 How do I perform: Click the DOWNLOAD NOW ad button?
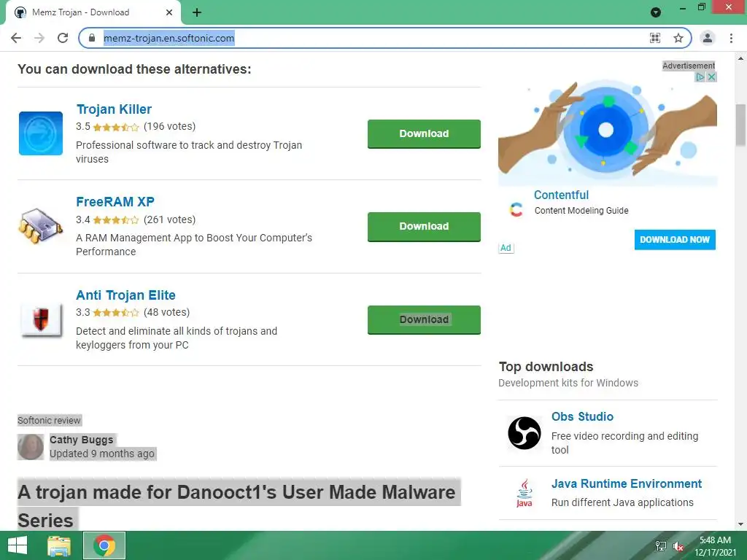click(675, 239)
